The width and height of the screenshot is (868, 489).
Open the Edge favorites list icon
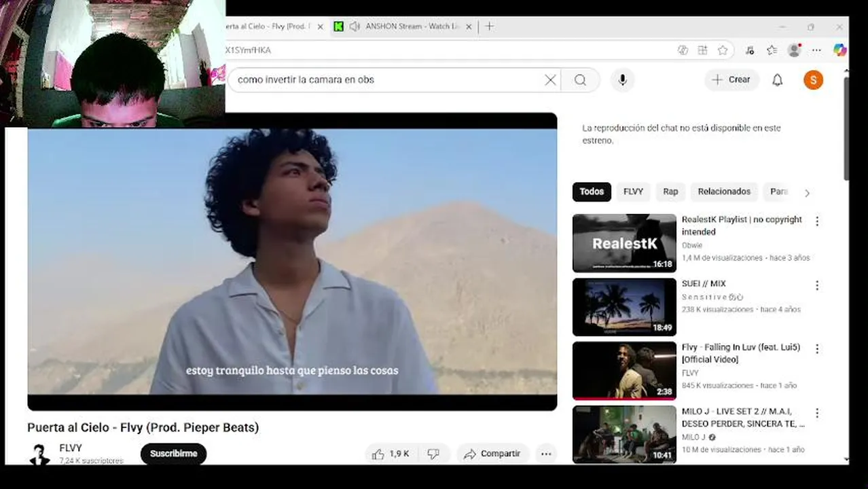[772, 50]
